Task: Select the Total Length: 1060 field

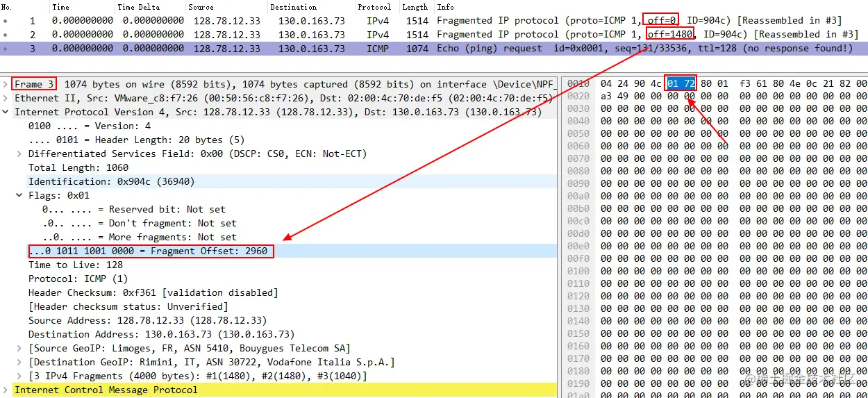Action: coord(78,167)
